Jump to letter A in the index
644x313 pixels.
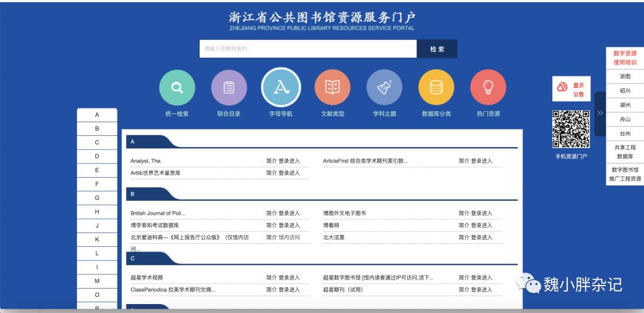[97, 115]
